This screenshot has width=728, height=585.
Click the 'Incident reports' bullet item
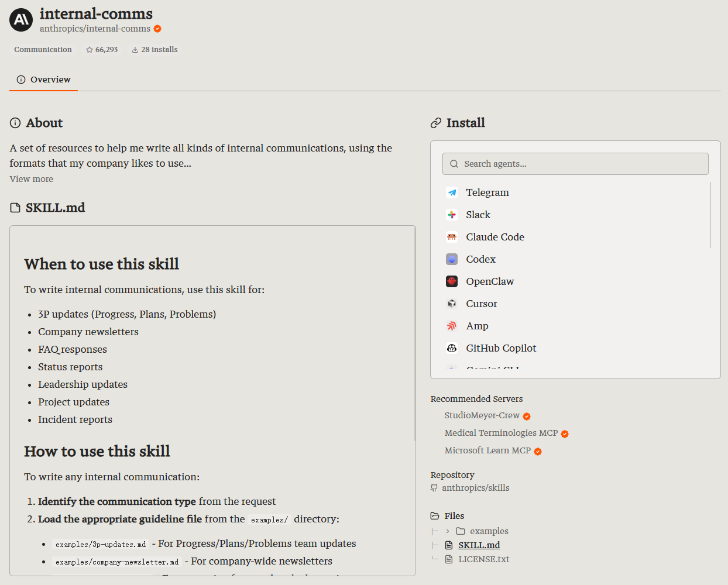[x=75, y=419]
